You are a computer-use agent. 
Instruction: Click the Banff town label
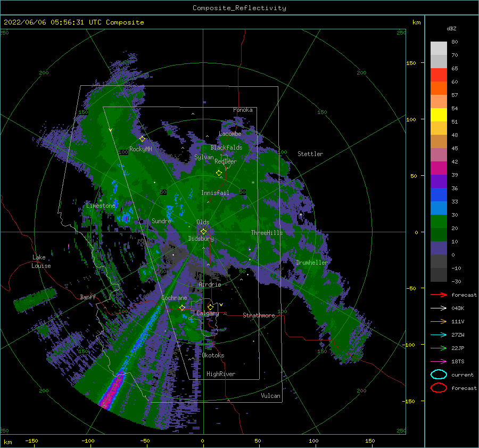(x=88, y=297)
